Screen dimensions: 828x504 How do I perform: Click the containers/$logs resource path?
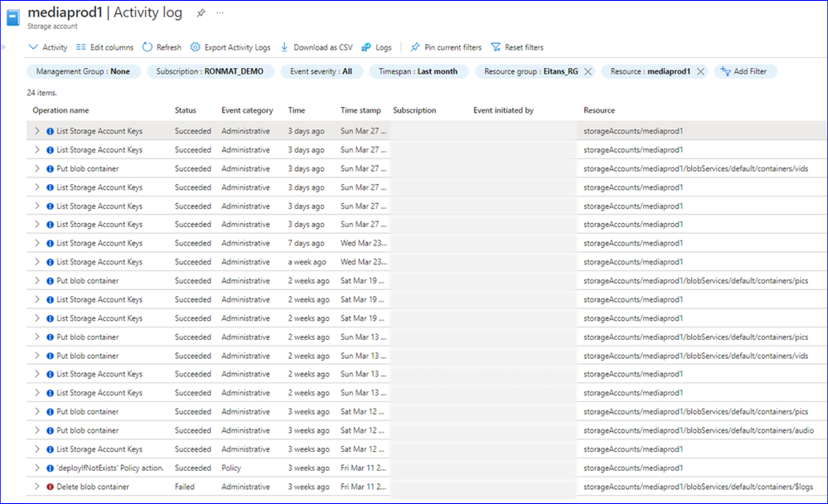click(x=698, y=487)
